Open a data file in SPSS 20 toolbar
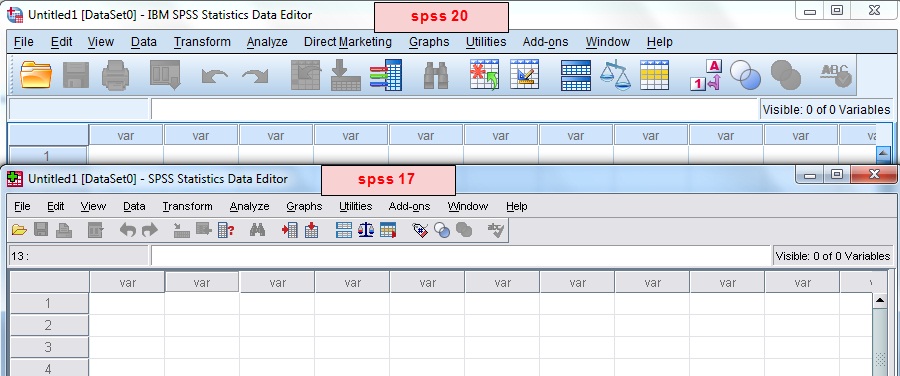 [x=36, y=75]
